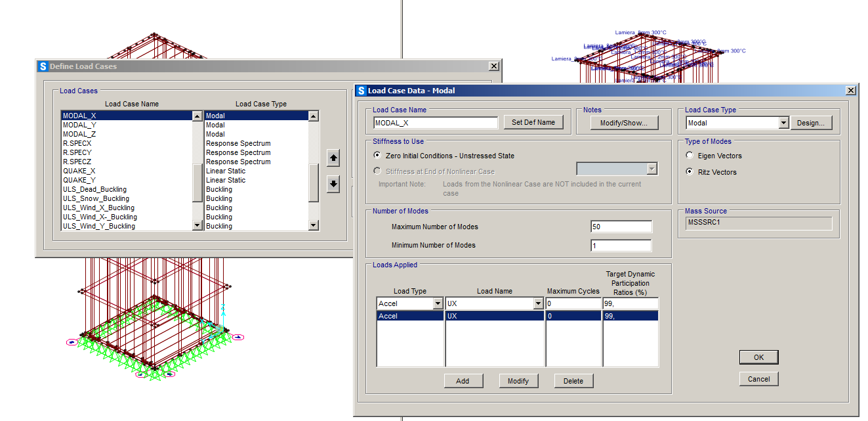This screenshot has width=868, height=421.
Task: Select R.SPECX load case entry
Action: [x=77, y=143]
